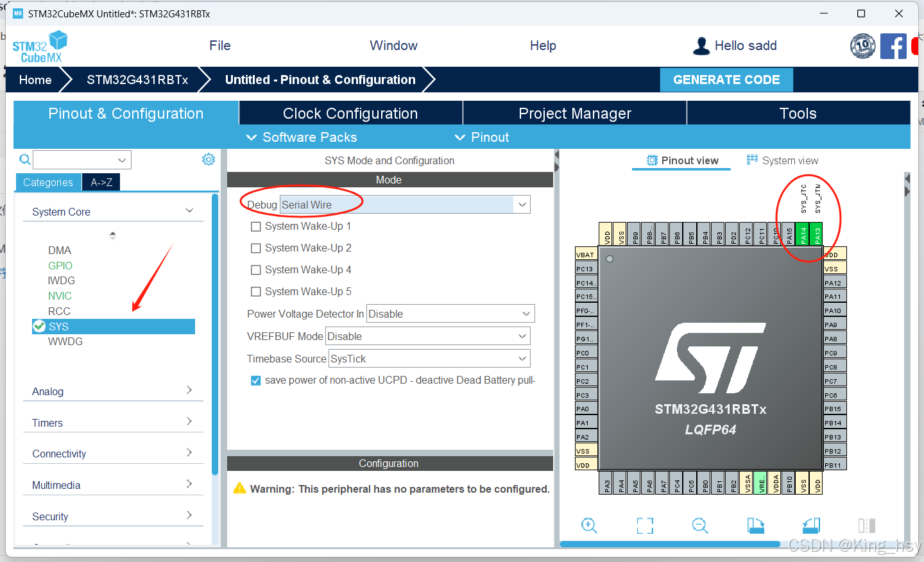This screenshot has width=924, height=562.
Task: Open the Pinout dropdown menu
Action: pyautogui.click(x=482, y=137)
